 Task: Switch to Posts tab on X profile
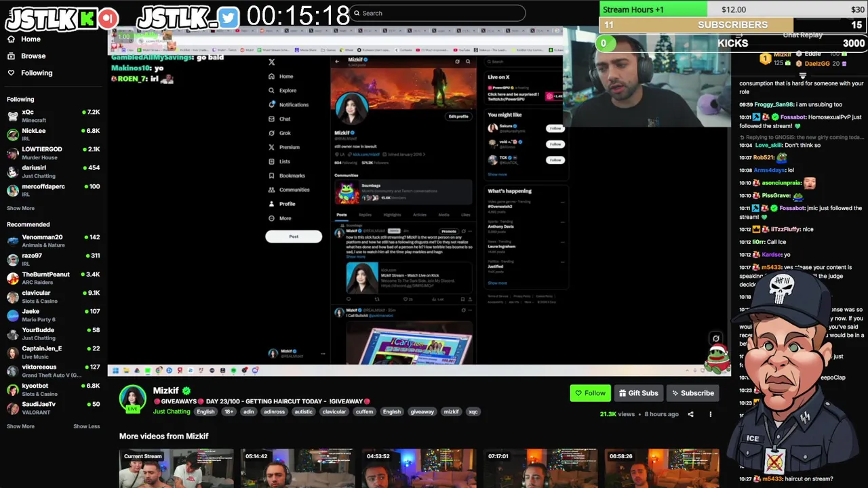click(342, 215)
